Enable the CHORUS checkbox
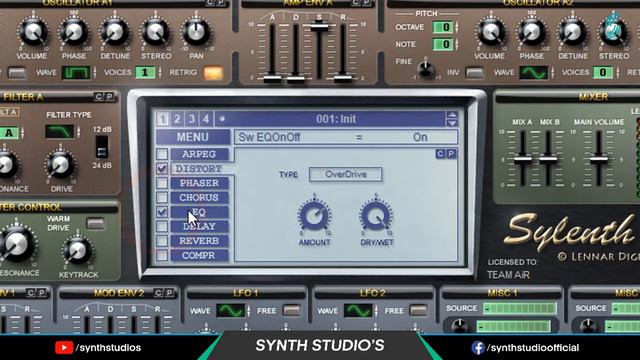The height and width of the screenshot is (360, 640). (x=162, y=197)
